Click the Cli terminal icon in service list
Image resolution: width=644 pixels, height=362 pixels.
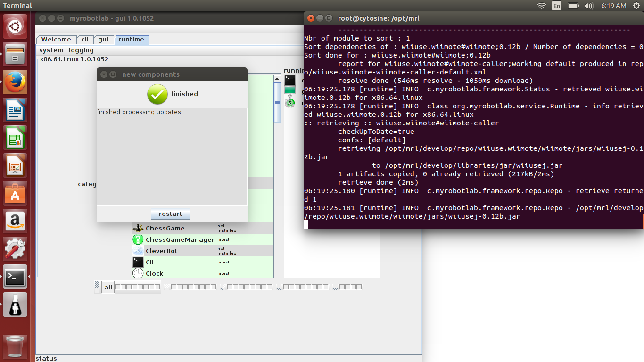138,262
